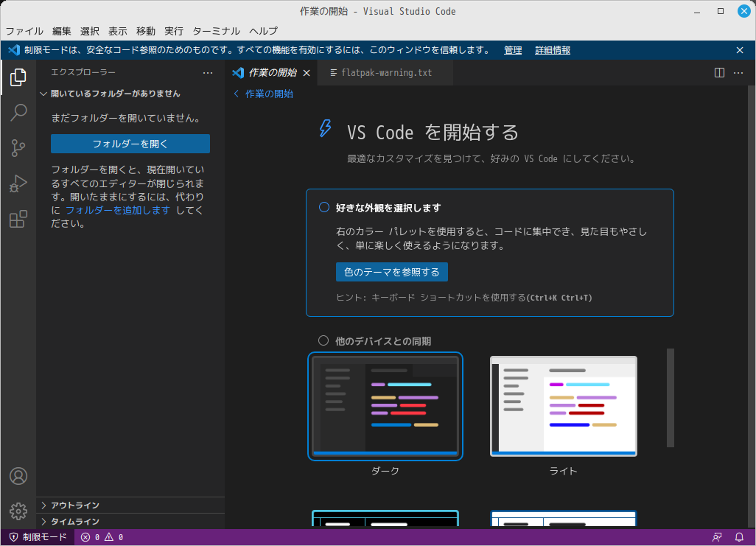Click 制限モード shield in status bar
756x546 pixels.
[x=38, y=537]
